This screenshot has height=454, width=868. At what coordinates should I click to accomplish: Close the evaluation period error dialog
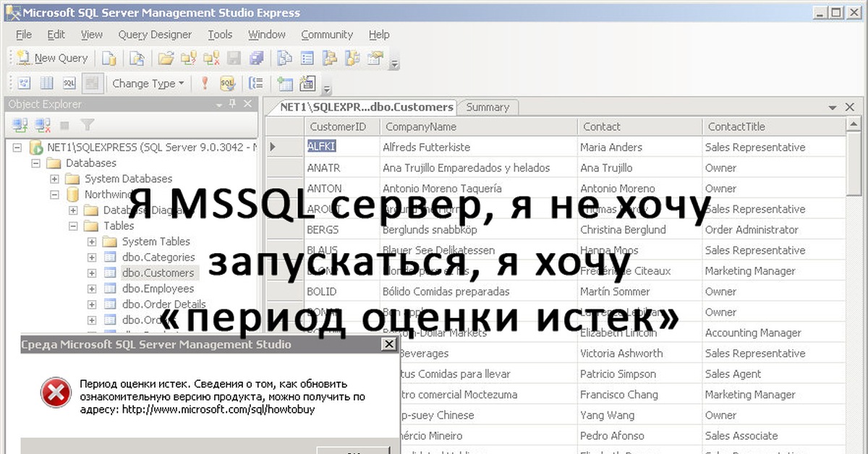[388, 345]
